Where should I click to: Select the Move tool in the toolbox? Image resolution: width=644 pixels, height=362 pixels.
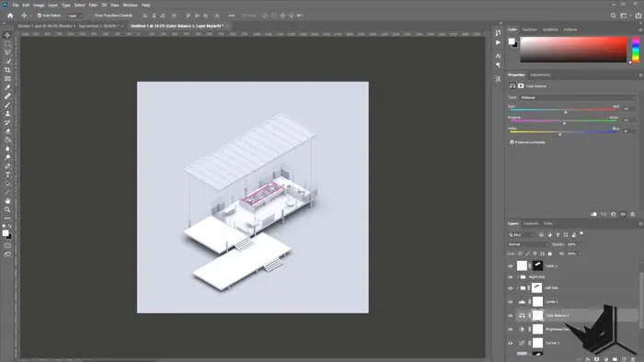[7, 35]
